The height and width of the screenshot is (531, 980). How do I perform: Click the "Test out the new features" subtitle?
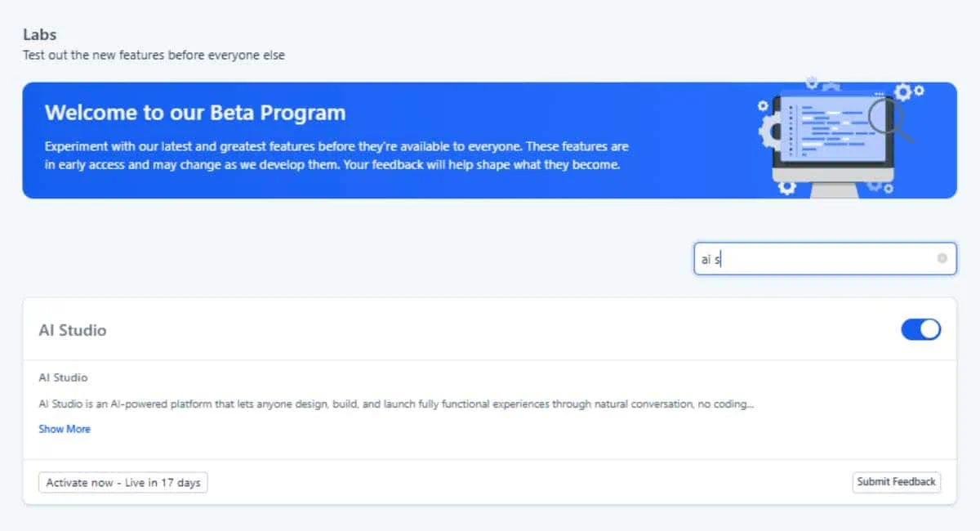coord(154,56)
